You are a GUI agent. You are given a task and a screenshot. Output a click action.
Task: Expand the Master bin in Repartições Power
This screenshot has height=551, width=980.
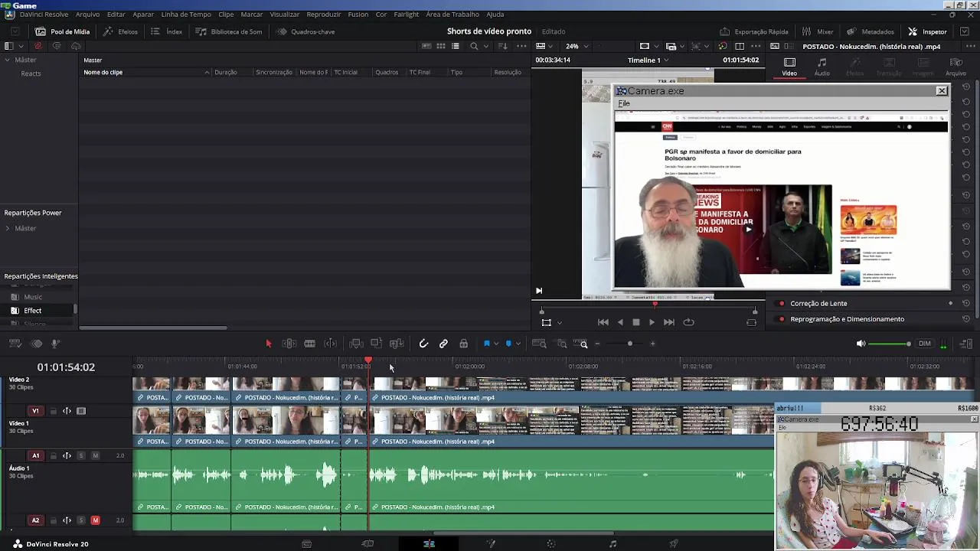[x=8, y=228]
